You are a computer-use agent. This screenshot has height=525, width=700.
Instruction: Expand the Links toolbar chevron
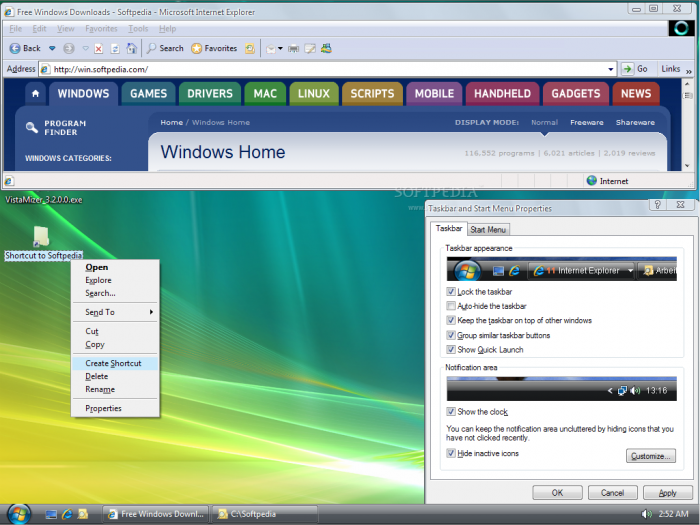click(x=689, y=71)
